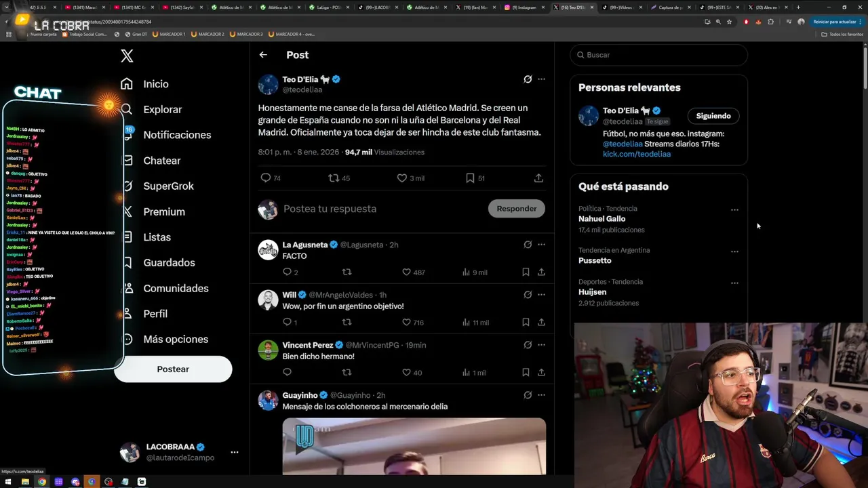Open options for Nahuel Gallo trend
Viewport: 868px width, 488px height.
tap(734, 210)
